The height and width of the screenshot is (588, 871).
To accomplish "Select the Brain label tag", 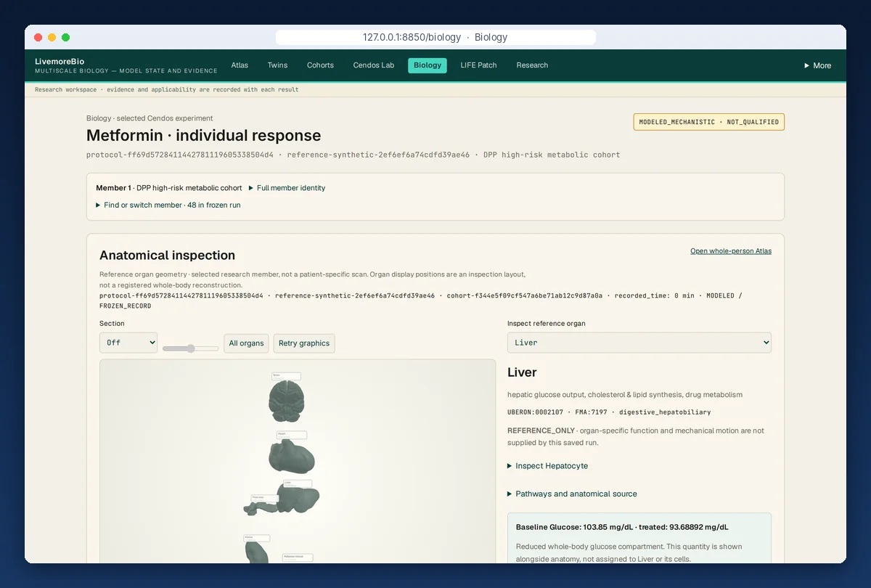I will point(286,376).
